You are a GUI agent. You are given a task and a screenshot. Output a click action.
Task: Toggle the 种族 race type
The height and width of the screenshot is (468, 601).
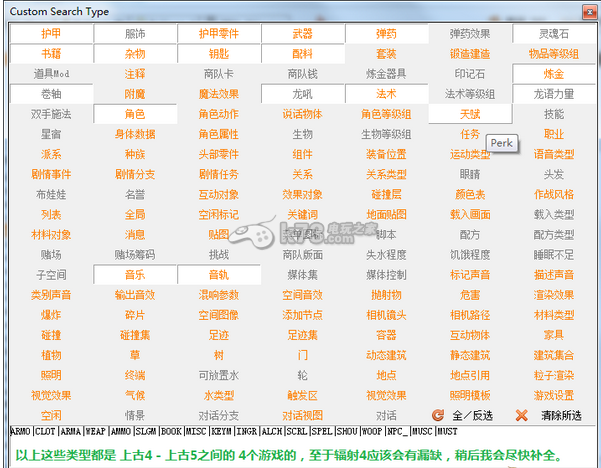tap(135, 154)
